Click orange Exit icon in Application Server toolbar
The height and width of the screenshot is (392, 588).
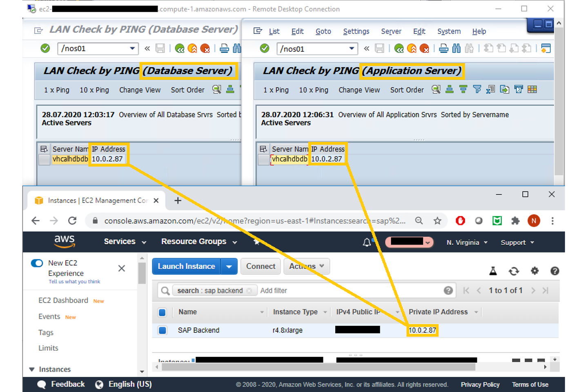412,49
